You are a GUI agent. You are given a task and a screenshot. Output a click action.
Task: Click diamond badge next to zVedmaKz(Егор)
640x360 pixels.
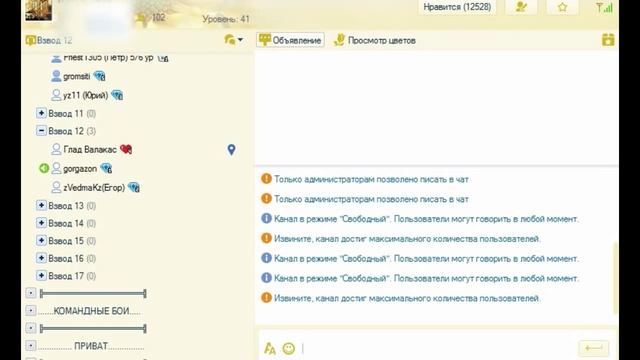pos(134,187)
